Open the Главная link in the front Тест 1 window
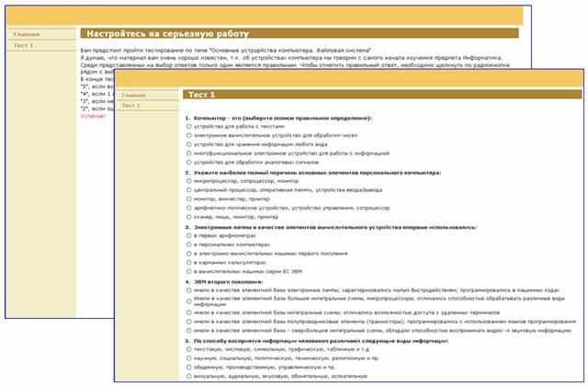 133,96
